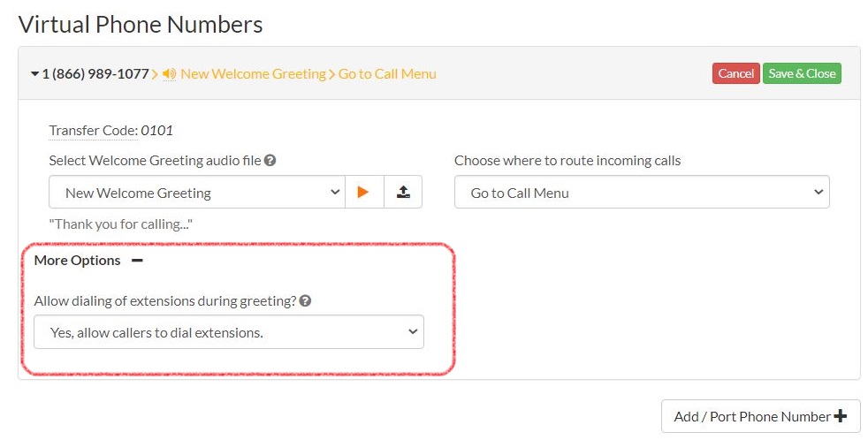Click the speaker icon in the header breadcrumb
This screenshot has height=440, width=868.
169,73
